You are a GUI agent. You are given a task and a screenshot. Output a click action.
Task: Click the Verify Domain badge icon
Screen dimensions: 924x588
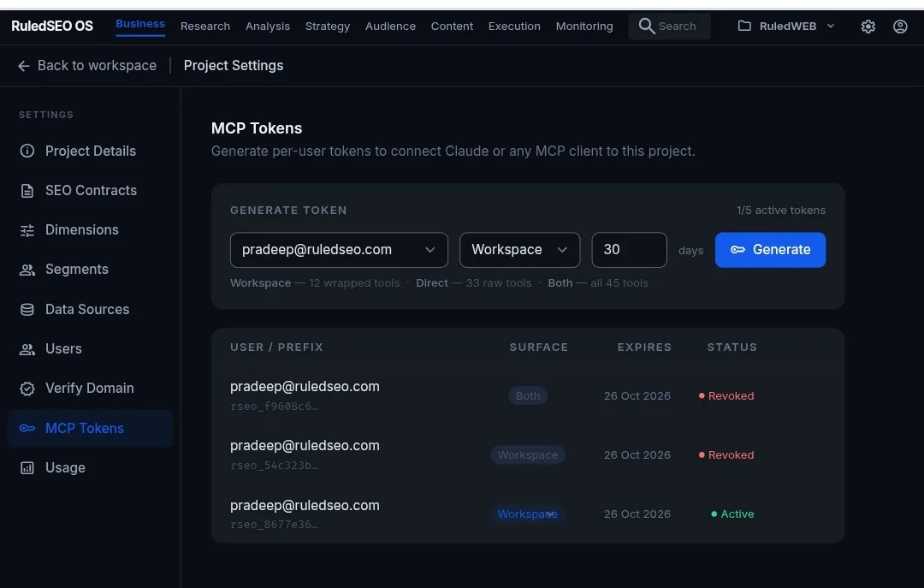(27, 389)
